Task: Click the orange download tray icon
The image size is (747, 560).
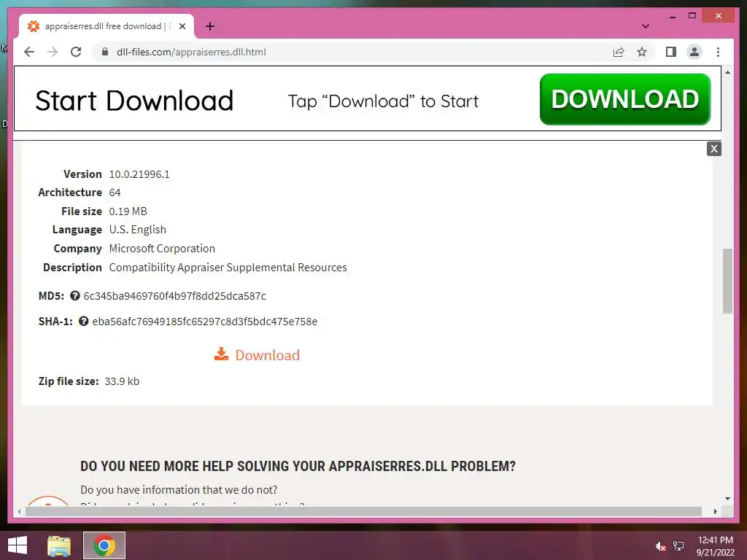Action: pyautogui.click(x=221, y=354)
